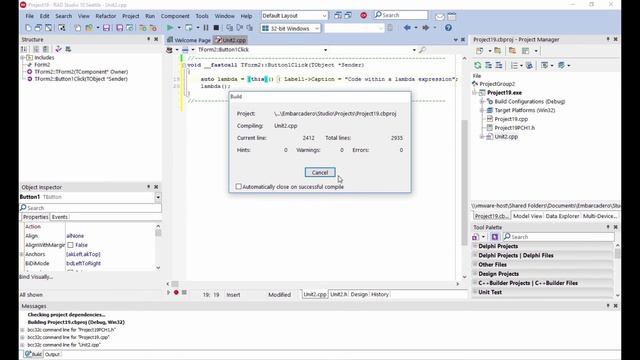
Task: Click the Forward navigation arrow
Action: pyautogui.click(x=425, y=28)
